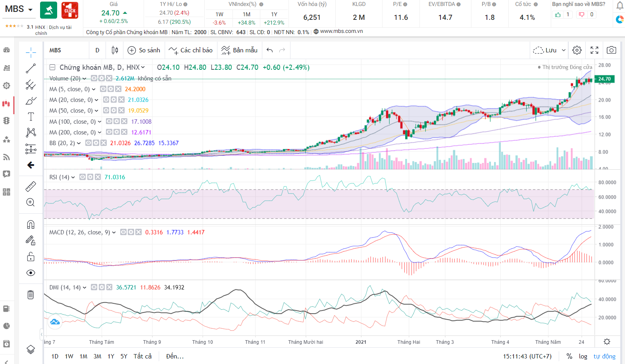
Task: Like MBS with thumbs up
Action: click(558, 15)
